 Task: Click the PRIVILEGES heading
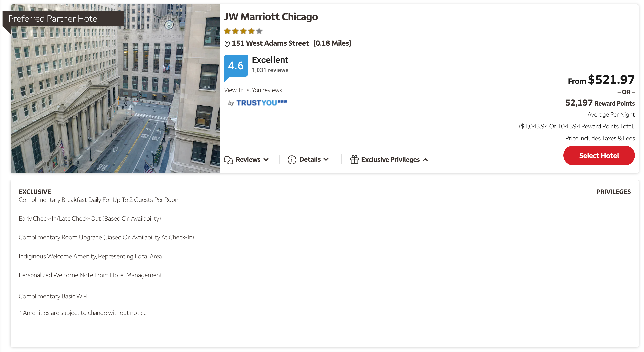point(613,192)
